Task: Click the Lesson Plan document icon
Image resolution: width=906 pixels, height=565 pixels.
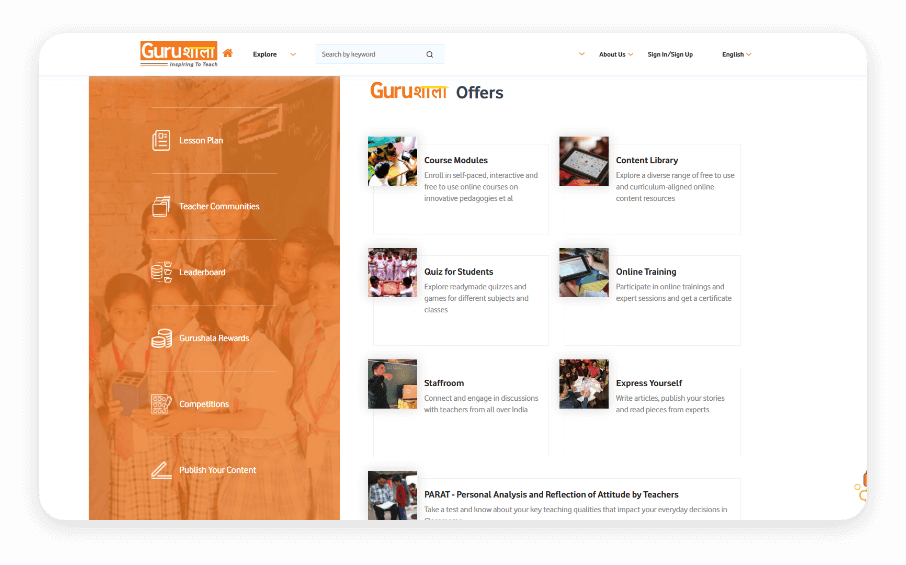Action: (x=161, y=140)
